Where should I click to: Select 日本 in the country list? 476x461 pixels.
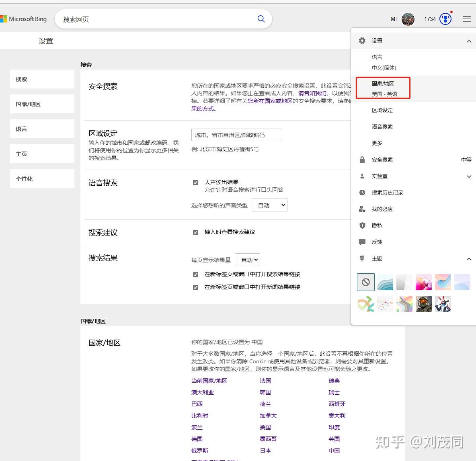pos(265,450)
